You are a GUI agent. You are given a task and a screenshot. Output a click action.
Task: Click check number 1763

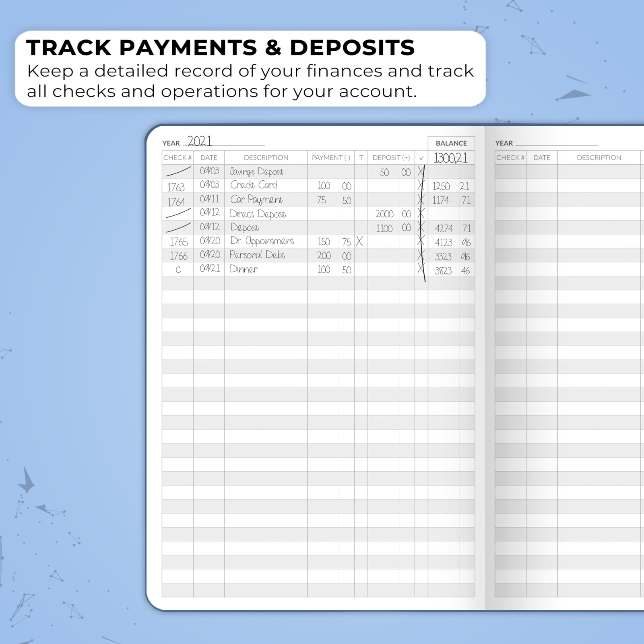(x=176, y=187)
